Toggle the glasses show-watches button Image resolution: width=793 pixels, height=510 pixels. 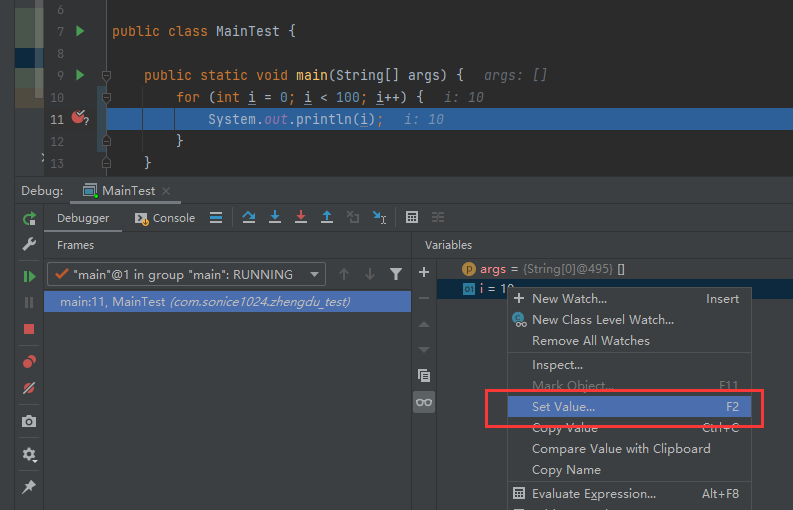424,401
